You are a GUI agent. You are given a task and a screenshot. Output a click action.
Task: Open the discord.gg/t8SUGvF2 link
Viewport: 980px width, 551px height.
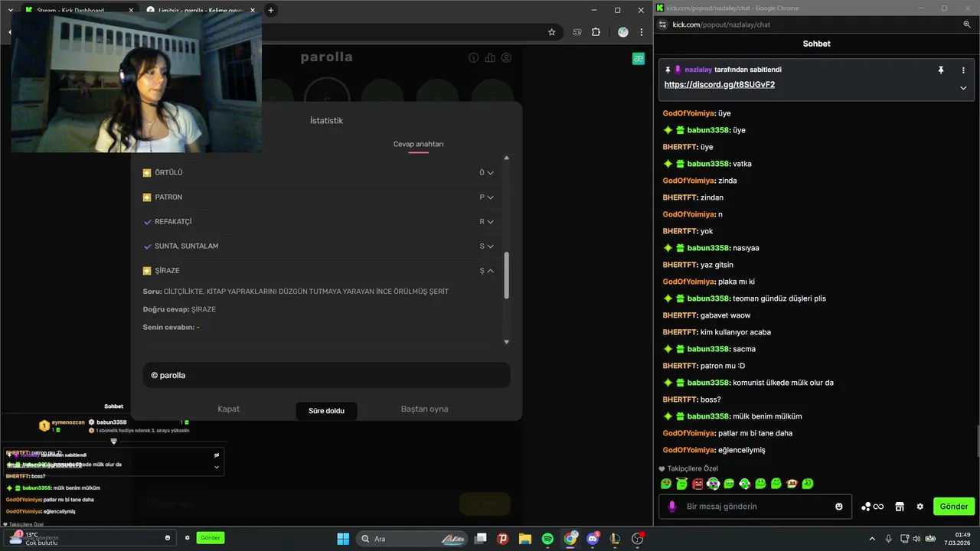[x=719, y=85]
